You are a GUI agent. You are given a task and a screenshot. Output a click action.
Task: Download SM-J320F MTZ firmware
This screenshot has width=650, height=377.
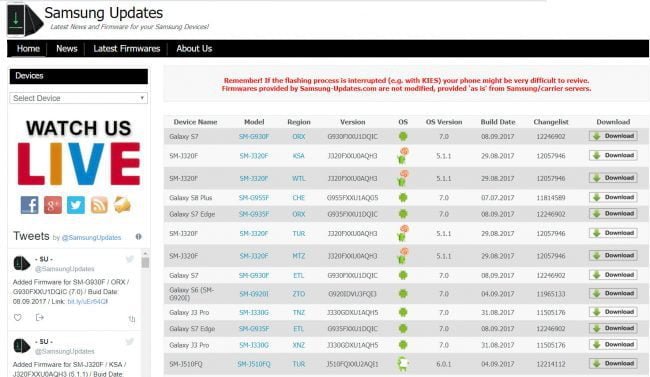click(613, 255)
